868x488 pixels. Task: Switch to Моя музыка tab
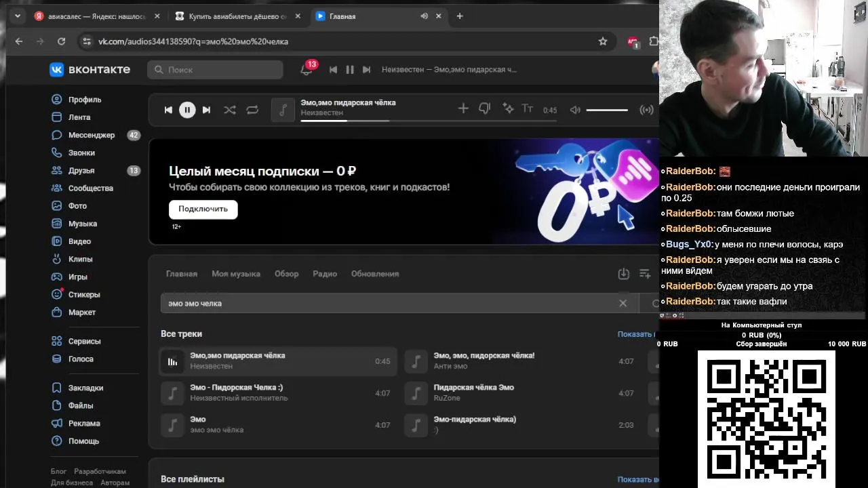[236, 274]
